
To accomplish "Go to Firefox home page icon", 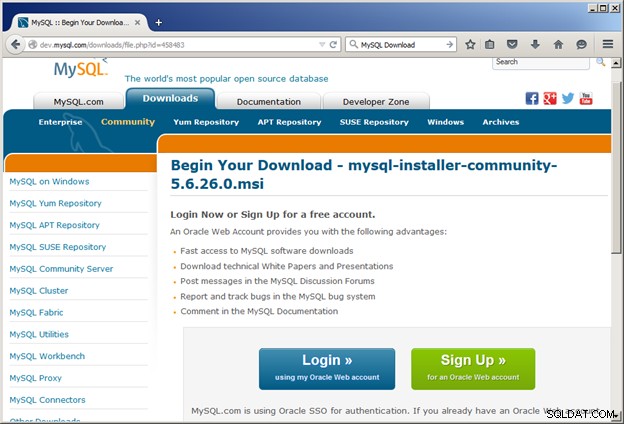I will pyautogui.click(x=558, y=45).
